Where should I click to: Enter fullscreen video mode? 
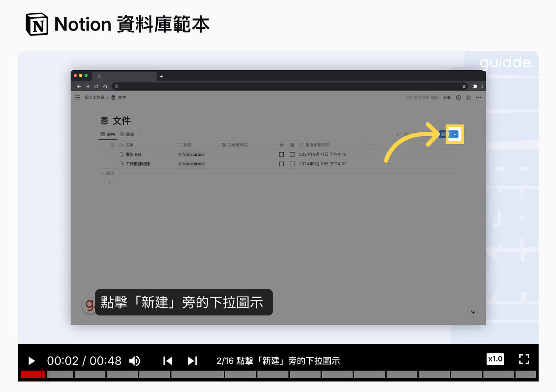coord(524,359)
